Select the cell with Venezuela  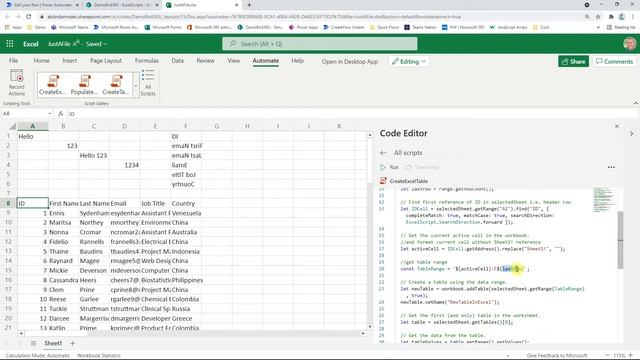click(186, 213)
